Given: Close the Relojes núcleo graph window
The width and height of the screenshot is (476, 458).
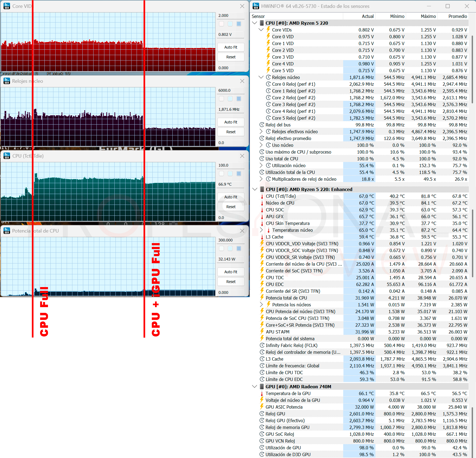Looking at the screenshot, I should coord(242,81).
